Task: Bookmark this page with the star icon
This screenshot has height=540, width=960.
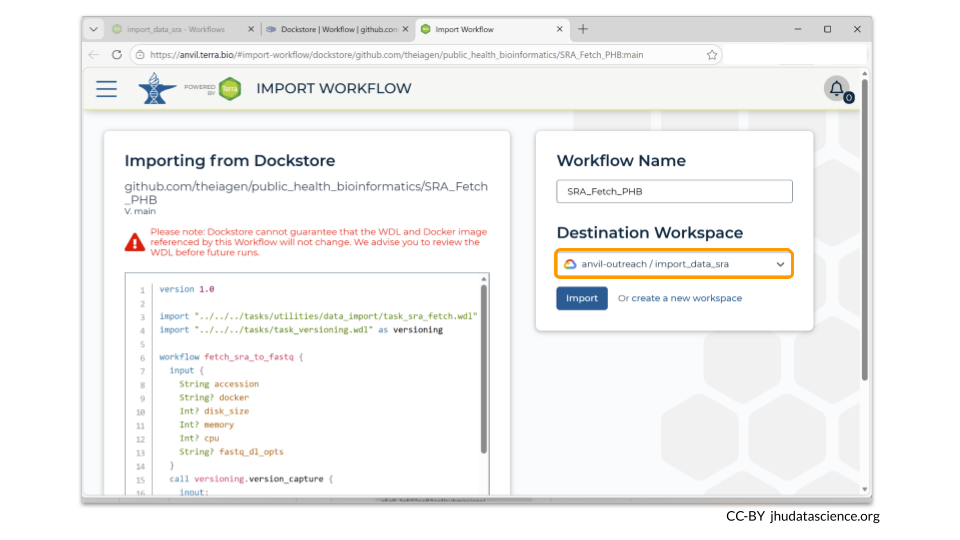Action: (x=711, y=54)
